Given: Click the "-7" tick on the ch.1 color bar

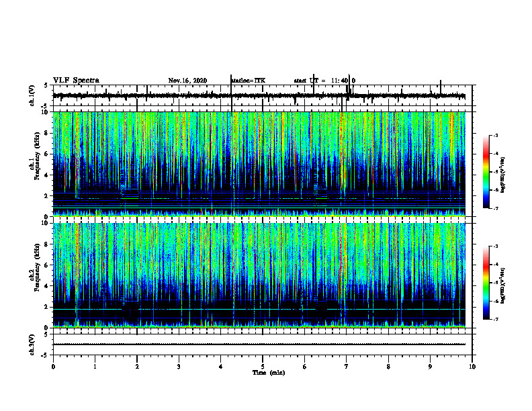Looking at the screenshot, I should tap(495, 208).
